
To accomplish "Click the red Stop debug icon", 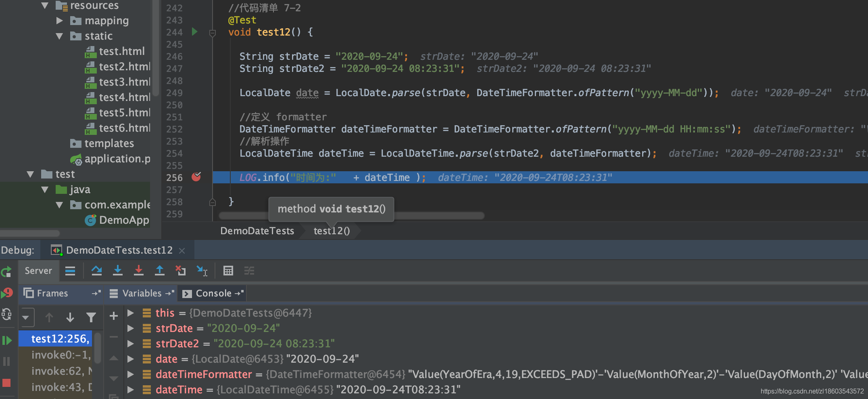I will point(6,382).
